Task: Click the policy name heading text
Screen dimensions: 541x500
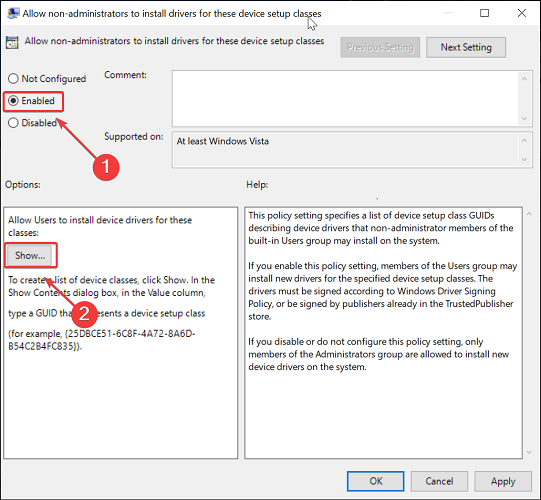Action: [174, 41]
